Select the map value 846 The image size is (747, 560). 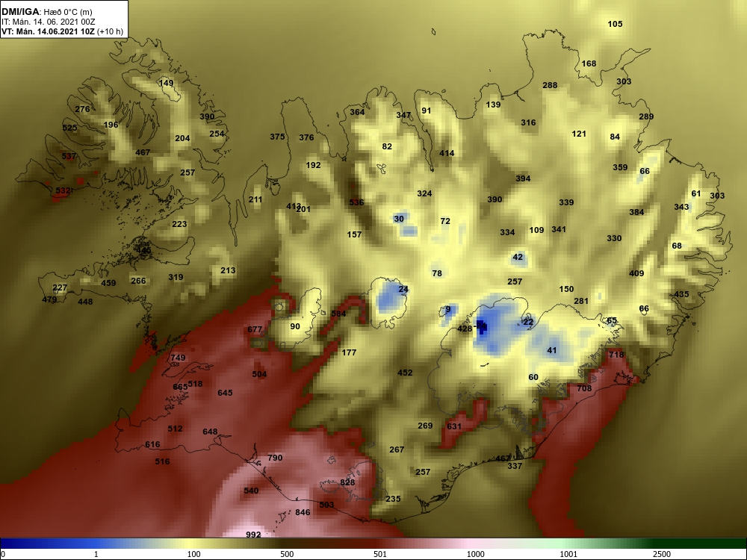click(303, 512)
